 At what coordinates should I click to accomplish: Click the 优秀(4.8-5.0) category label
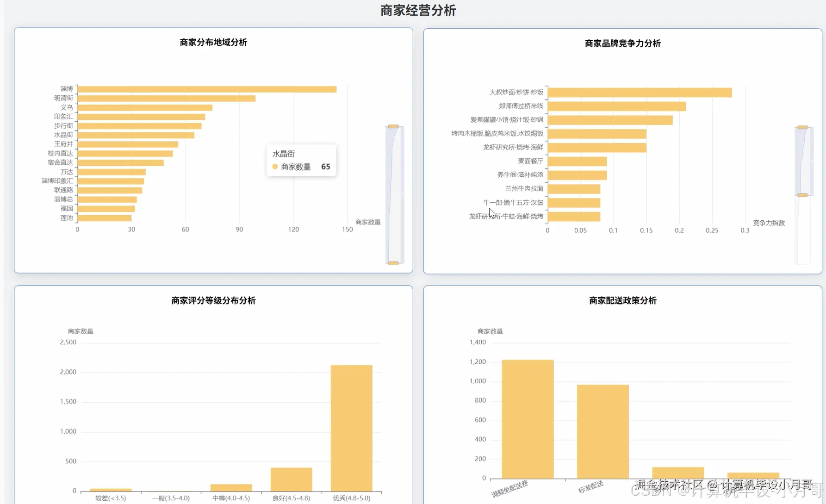click(x=352, y=498)
